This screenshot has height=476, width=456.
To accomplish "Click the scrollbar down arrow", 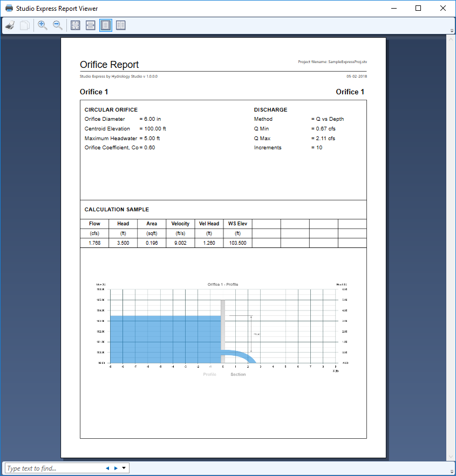I will [451, 457].
